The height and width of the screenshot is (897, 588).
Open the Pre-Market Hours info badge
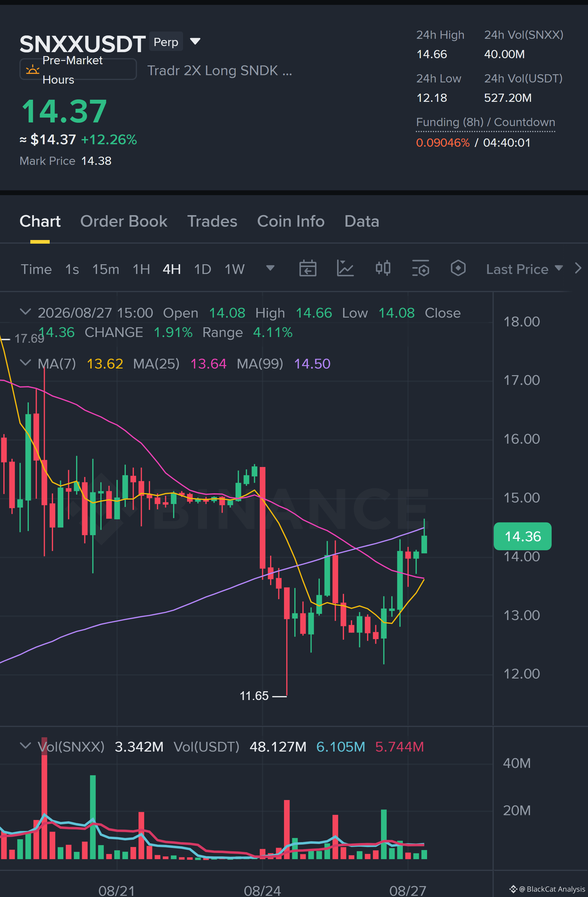pos(78,69)
